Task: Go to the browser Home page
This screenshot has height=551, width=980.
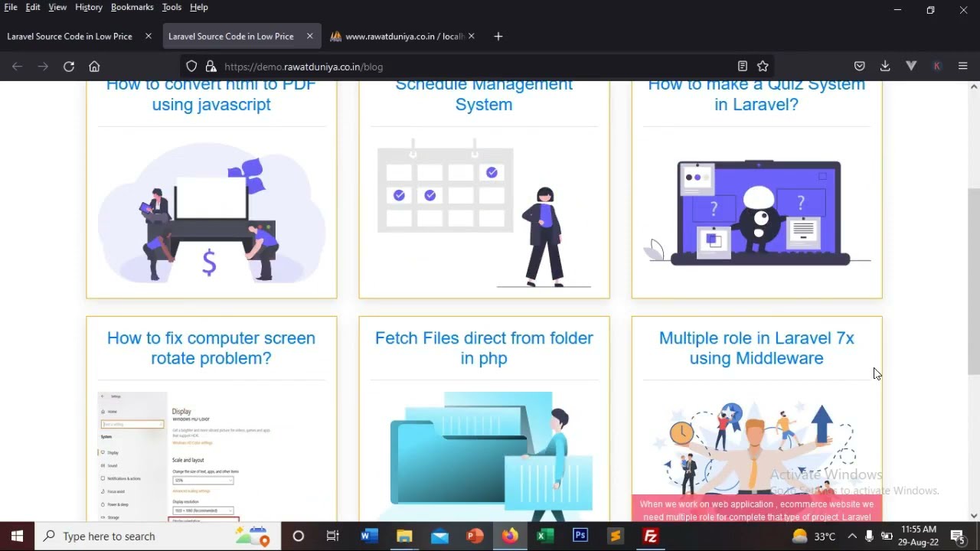Action: [94, 67]
